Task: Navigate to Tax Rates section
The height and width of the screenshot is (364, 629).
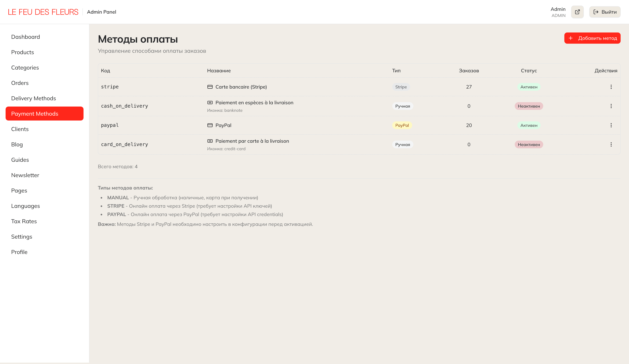Action: (24, 221)
